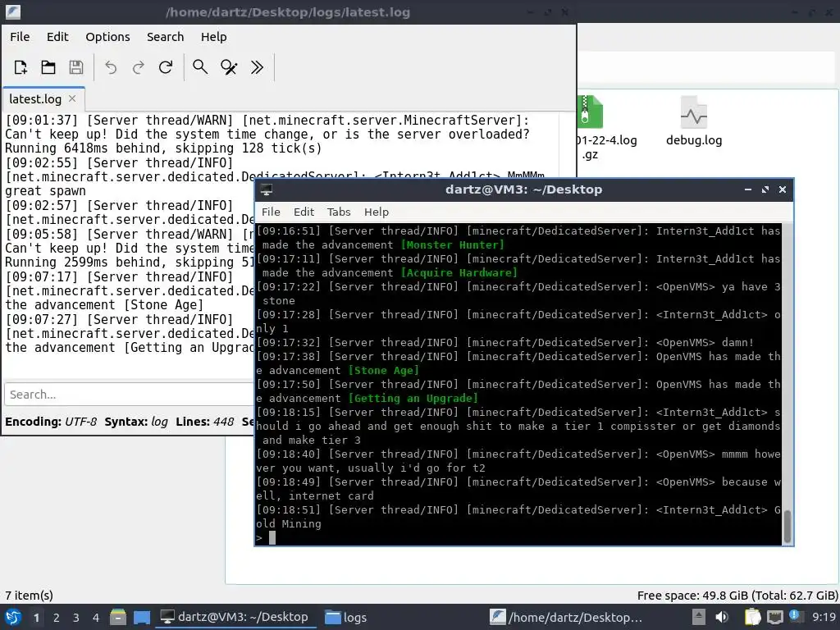The image size is (840, 630).
Task: Click the update notification tray icon
Action: tap(795, 617)
